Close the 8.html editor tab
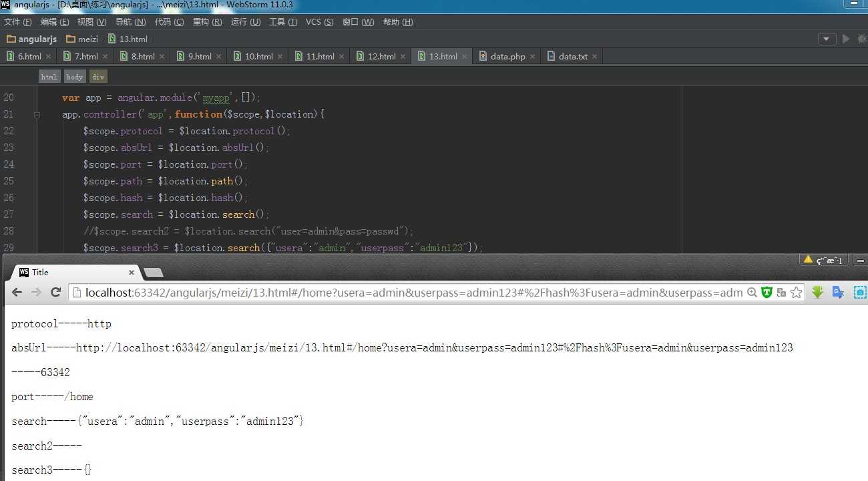The image size is (868, 481). coord(162,57)
